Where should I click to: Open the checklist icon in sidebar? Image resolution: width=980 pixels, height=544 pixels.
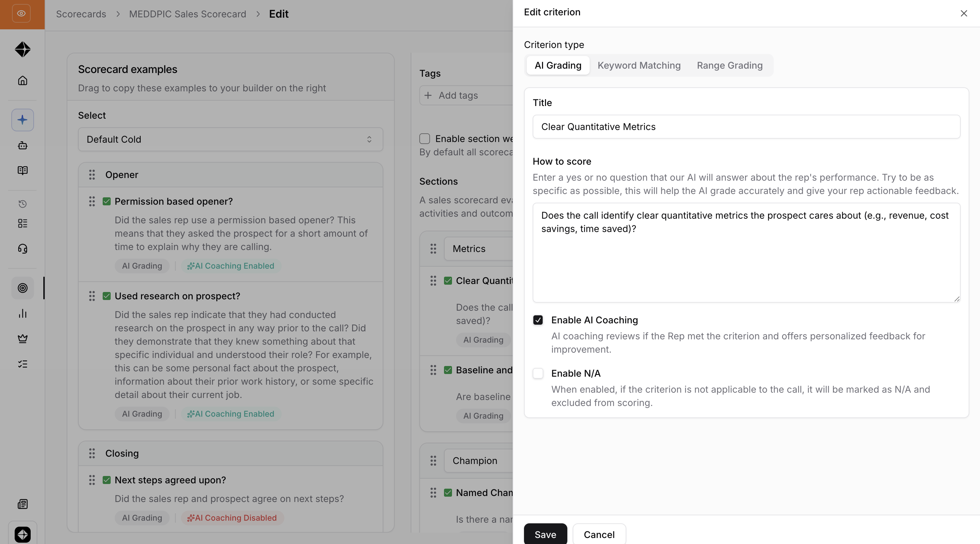click(22, 364)
